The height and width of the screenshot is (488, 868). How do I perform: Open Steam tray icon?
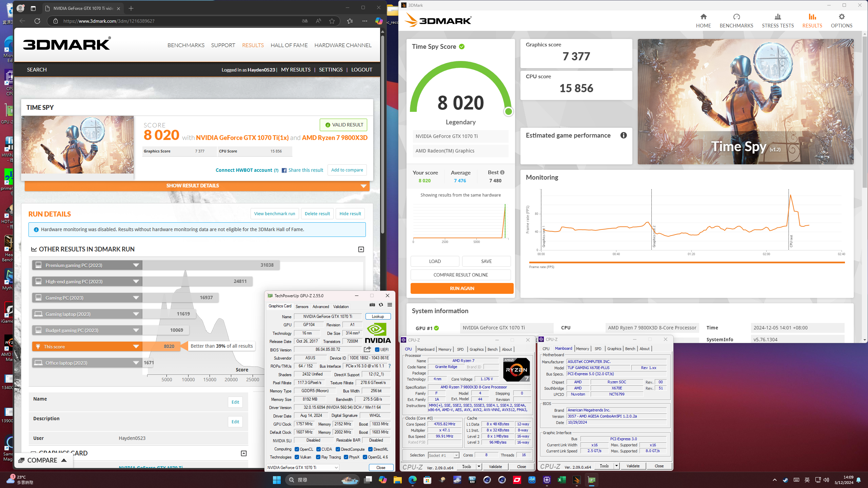tap(785, 480)
